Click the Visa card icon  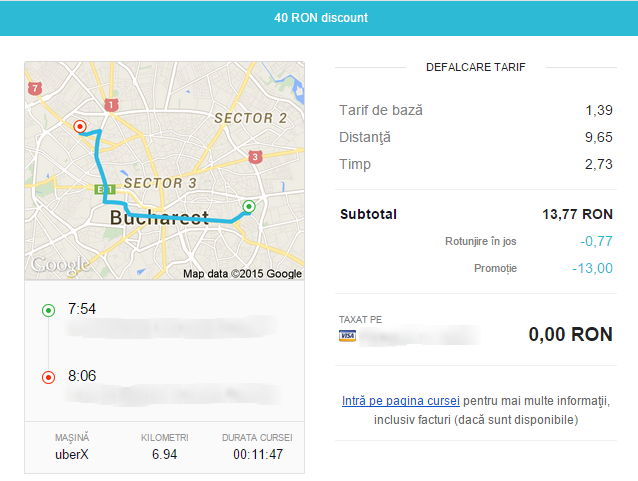[347, 335]
